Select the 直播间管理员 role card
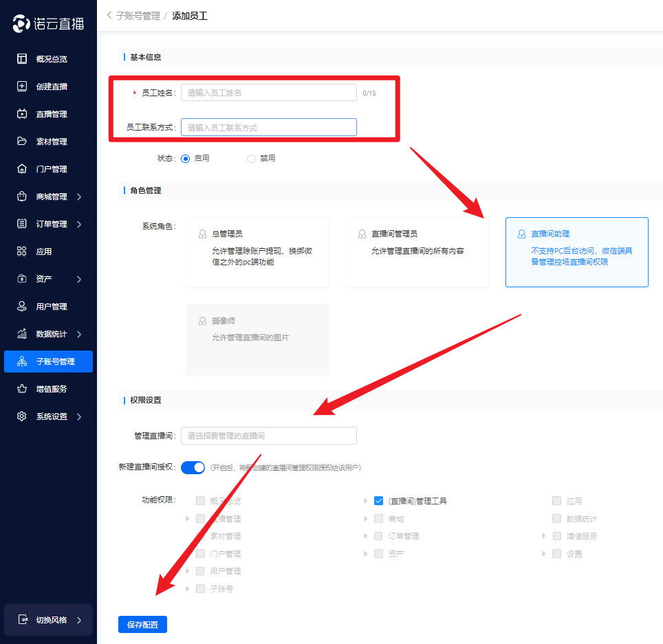 coord(417,252)
